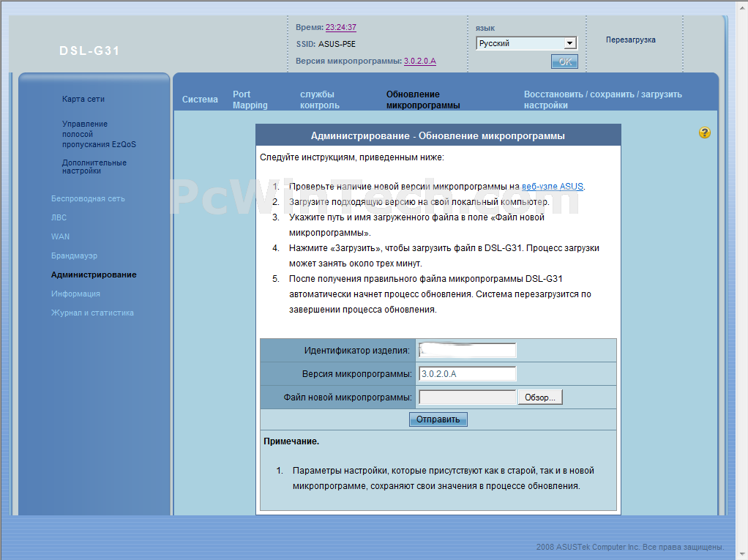Viewport: 748px width, 560px height.
Task: Go to Беспроводная сеть section
Action: pyautogui.click(x=88, y=198)
